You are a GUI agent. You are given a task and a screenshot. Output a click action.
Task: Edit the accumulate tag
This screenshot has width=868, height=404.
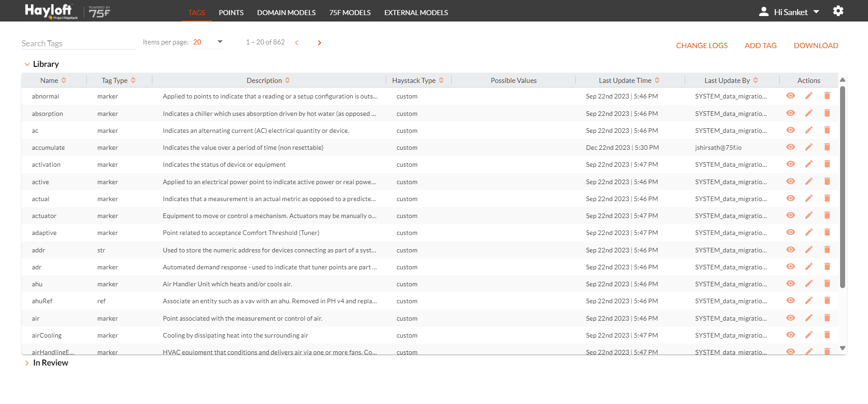809,147
